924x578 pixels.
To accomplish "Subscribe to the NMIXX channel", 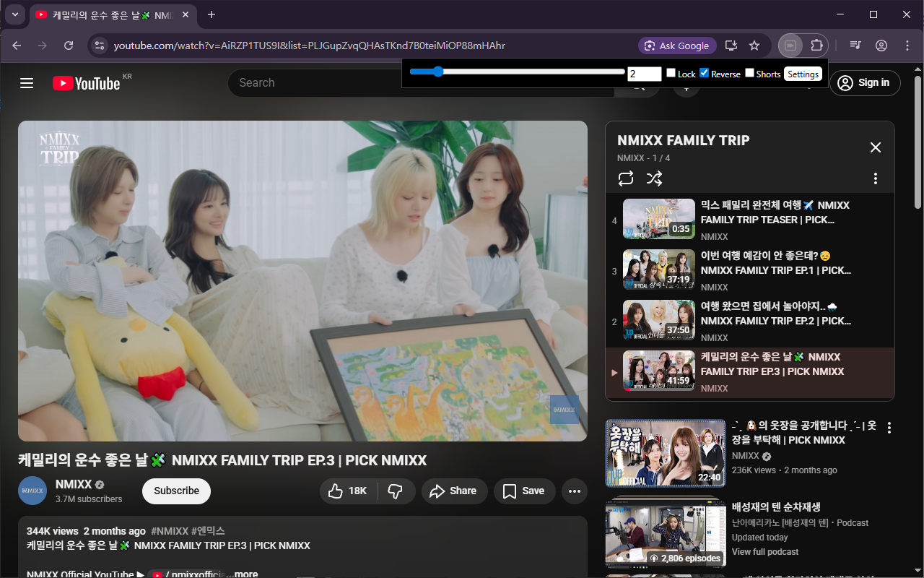I will pyautogui.click(x=176, y=491).
